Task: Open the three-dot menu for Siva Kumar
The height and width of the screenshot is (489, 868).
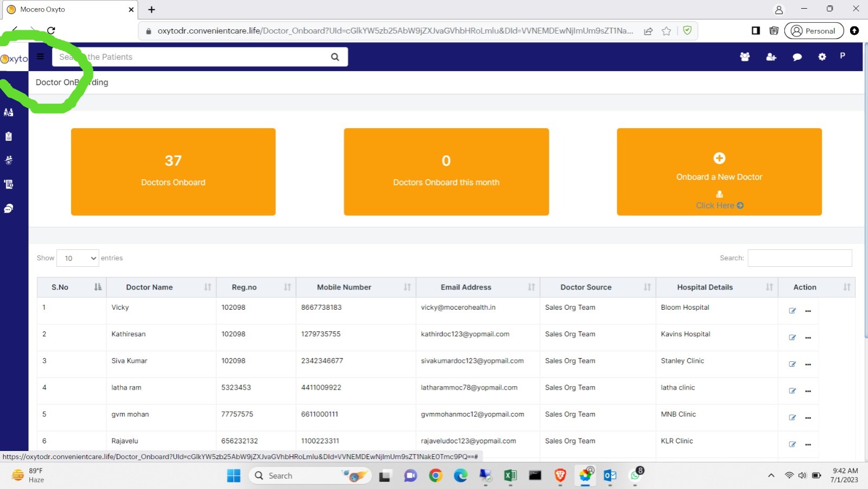Action: [x=808, y=365]
